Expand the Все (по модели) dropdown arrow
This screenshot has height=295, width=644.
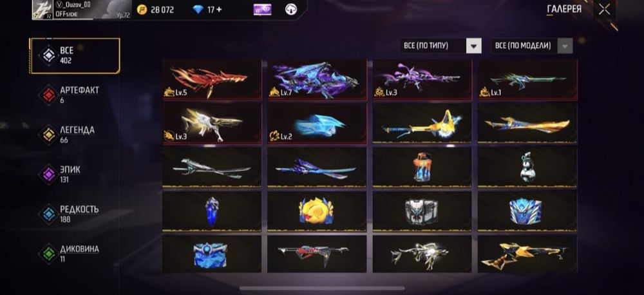click(x=565, y=46)
